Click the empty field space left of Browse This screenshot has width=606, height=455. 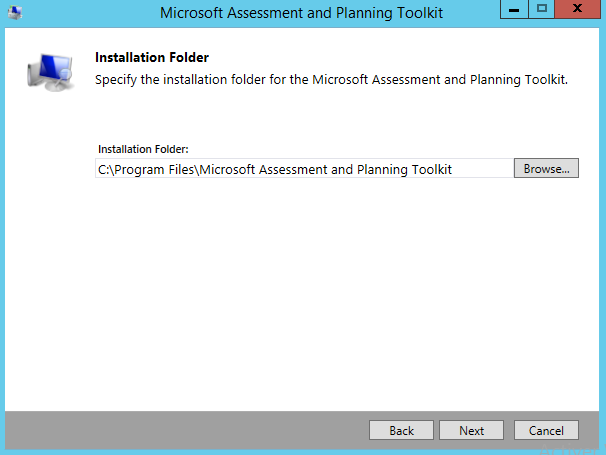485,169
